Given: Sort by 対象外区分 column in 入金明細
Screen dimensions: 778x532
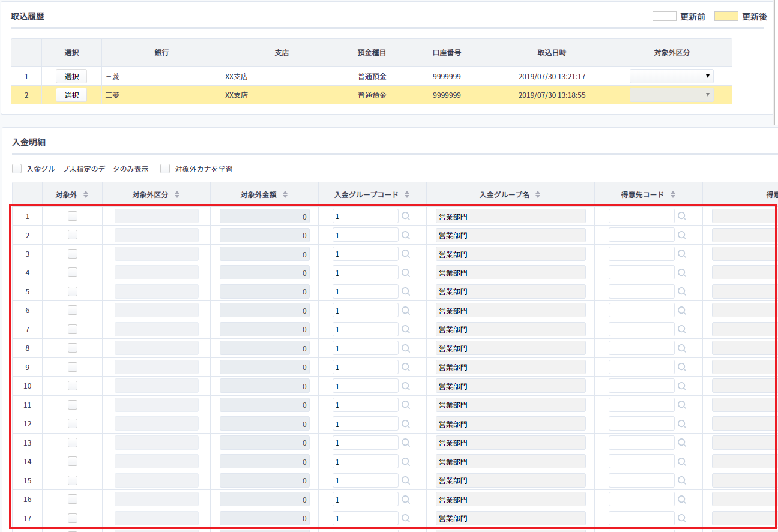Looking at the screenshot, I should pos(177,194).
